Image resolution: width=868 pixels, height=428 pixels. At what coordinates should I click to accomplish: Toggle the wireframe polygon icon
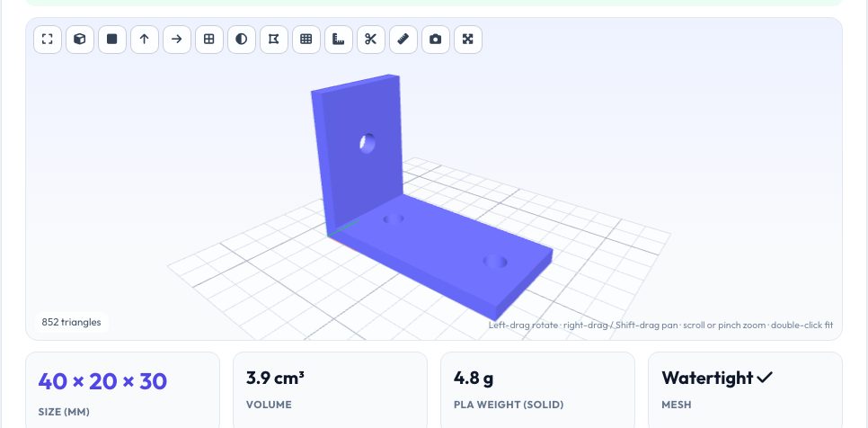(274, 40)
